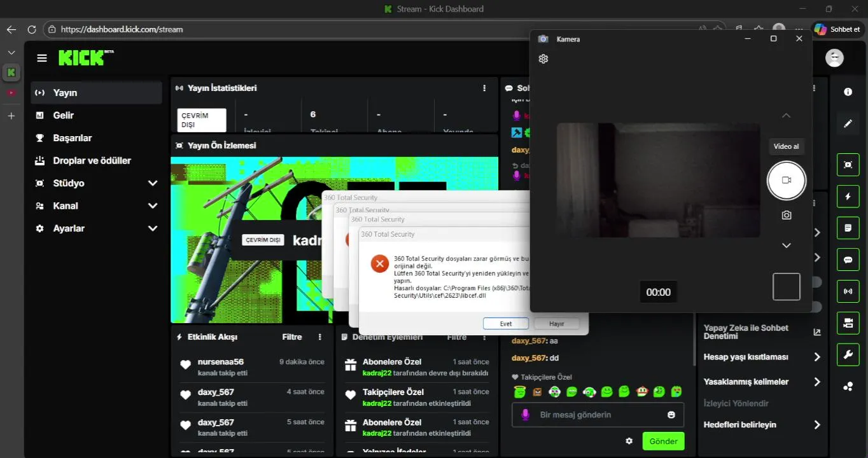Click ÇEVRİM DIŞI status in stats
This screenshot has width=868, height=458.
pos(202,120)
